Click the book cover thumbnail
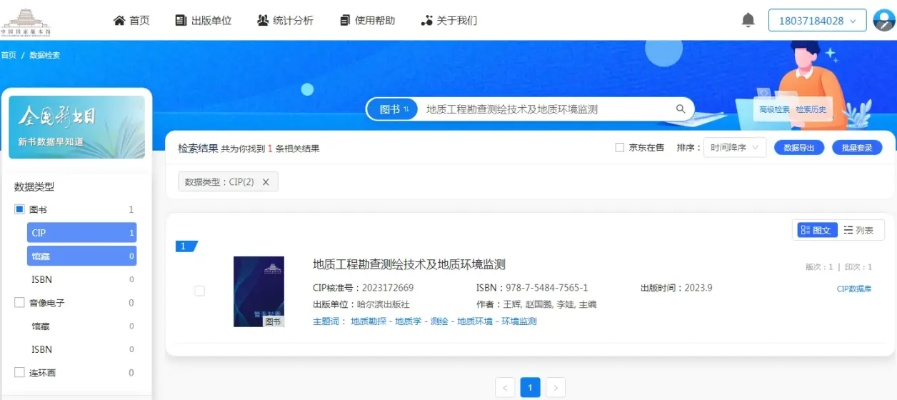This screenshot has width=897, height=400. [258, 291]
